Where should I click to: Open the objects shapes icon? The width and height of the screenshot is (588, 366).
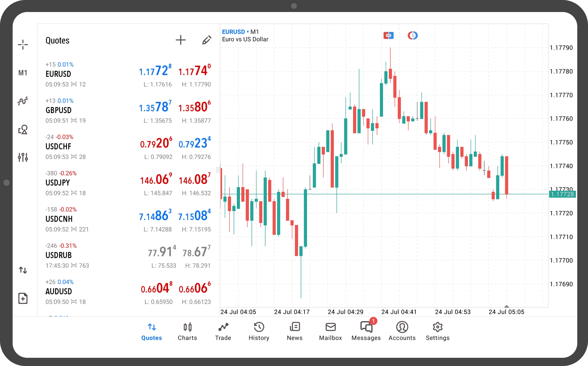23,129
